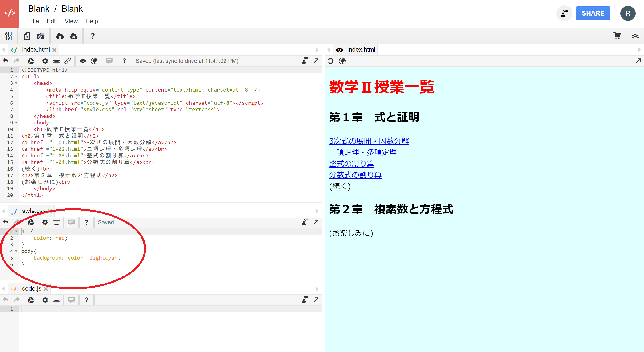Image resolution: width=644 pixels, height=352 pixels.
Task: Open gear settings in code.js toolbar
Action: (x=45, y=300)
